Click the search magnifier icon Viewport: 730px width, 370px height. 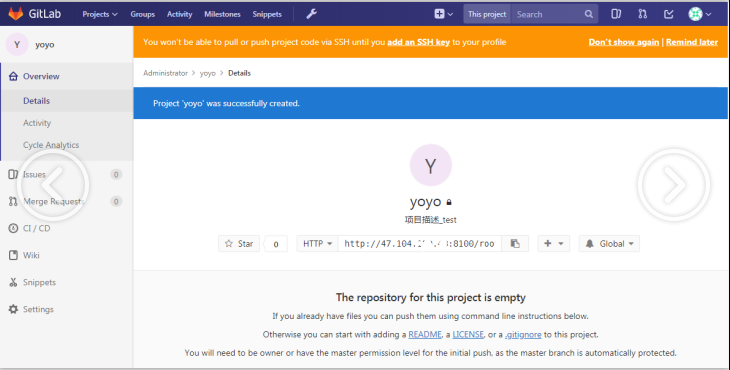coord(588,14)
